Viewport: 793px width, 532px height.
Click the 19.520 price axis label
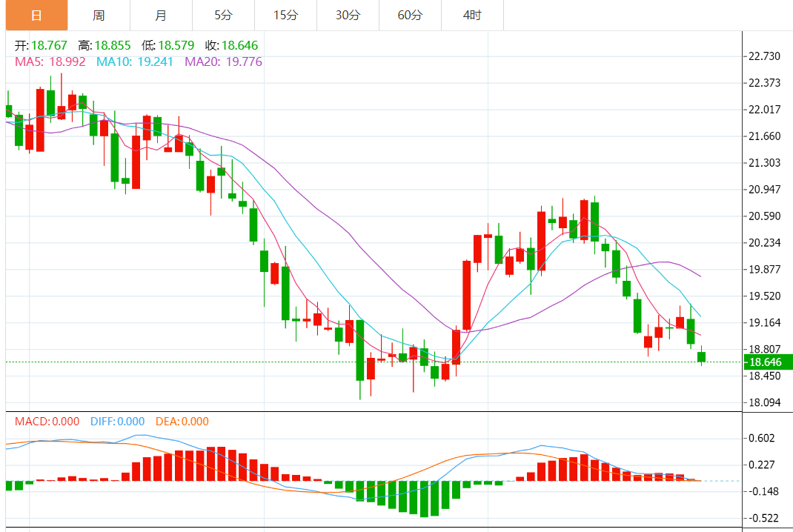point(764,296)
